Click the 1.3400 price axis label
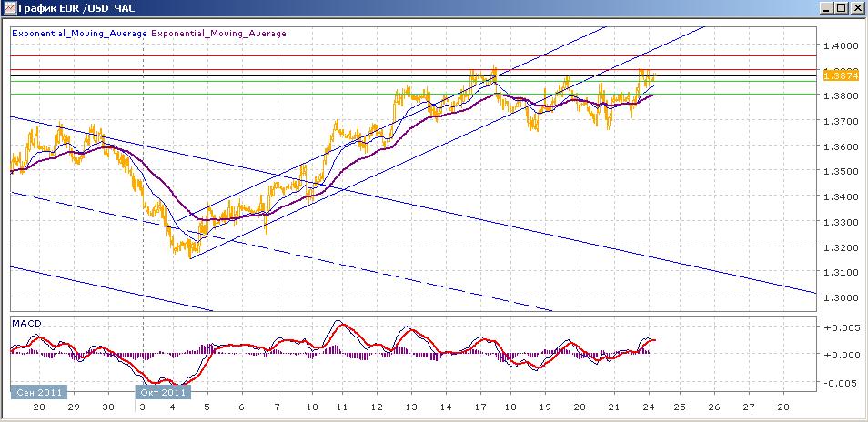Screen dimensions: 868x422 (841, 196)
